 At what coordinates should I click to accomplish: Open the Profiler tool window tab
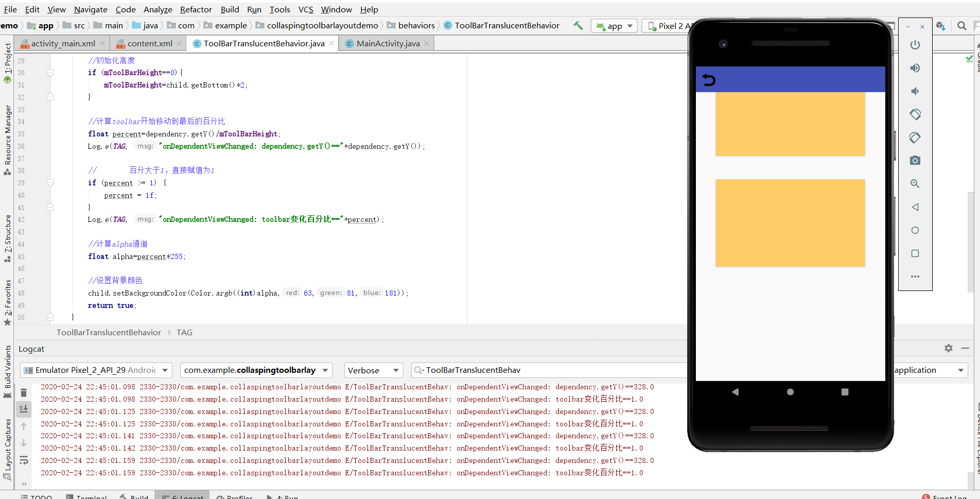[234, 496]
